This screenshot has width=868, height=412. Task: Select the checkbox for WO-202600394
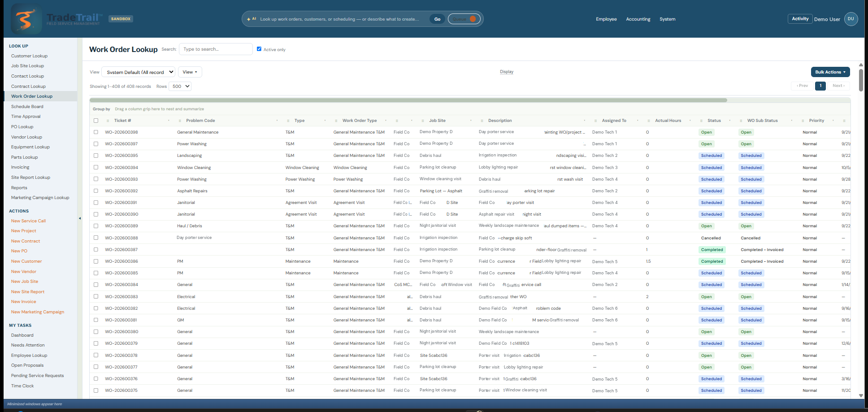[x=96, y=167]
